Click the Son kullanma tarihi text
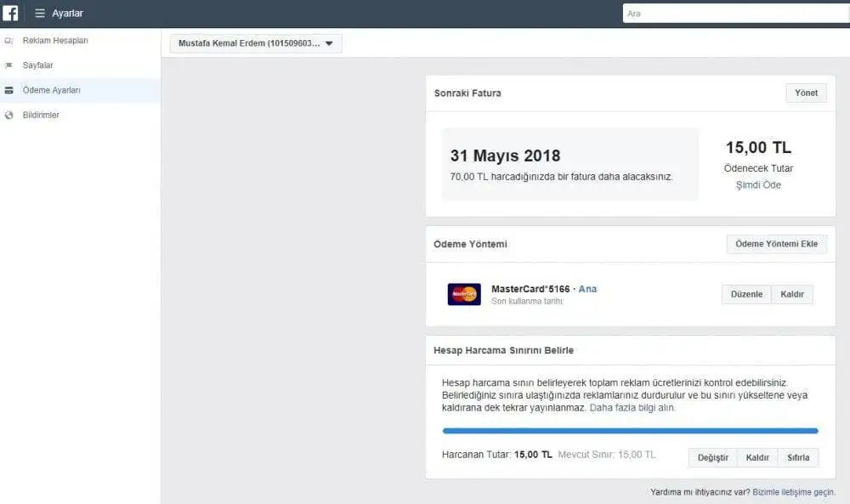Screen dimensions: 850x504 [x=527, y=302]
